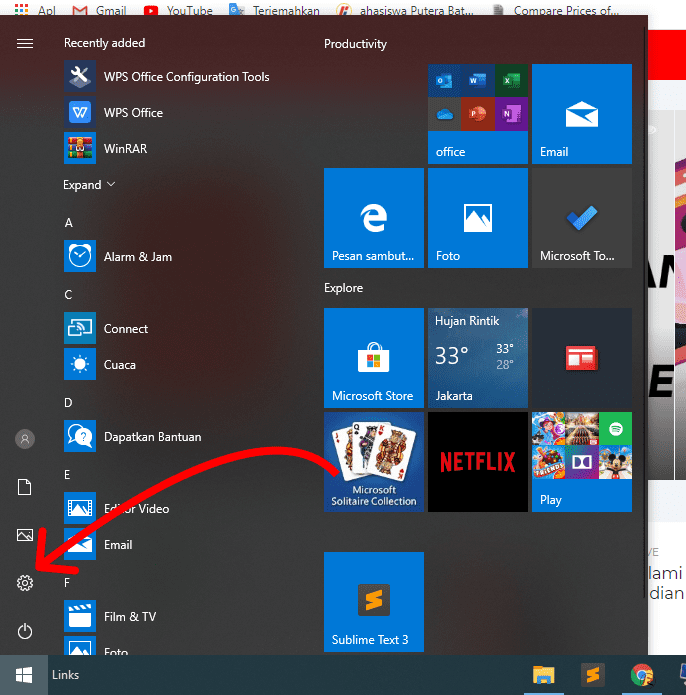Open the Netflix tile

click(478, 462)
